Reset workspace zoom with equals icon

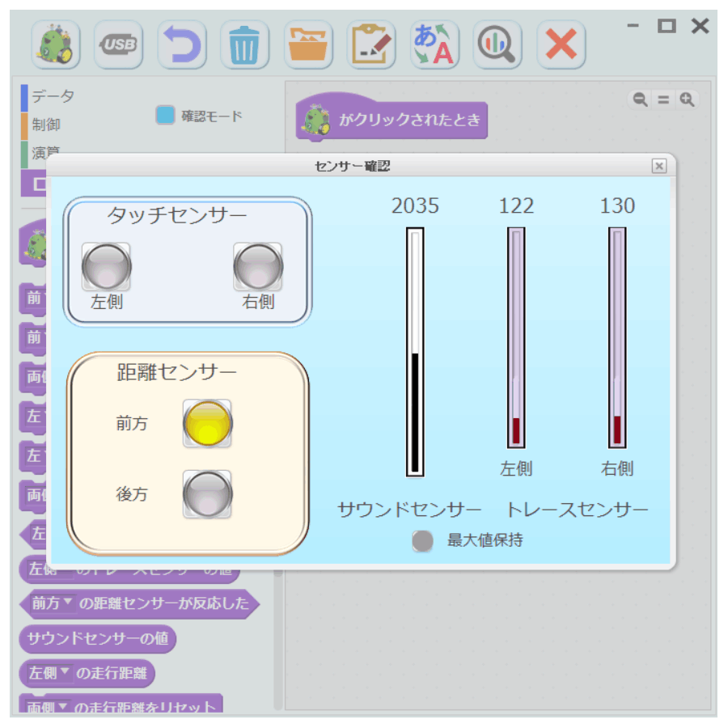663,99
